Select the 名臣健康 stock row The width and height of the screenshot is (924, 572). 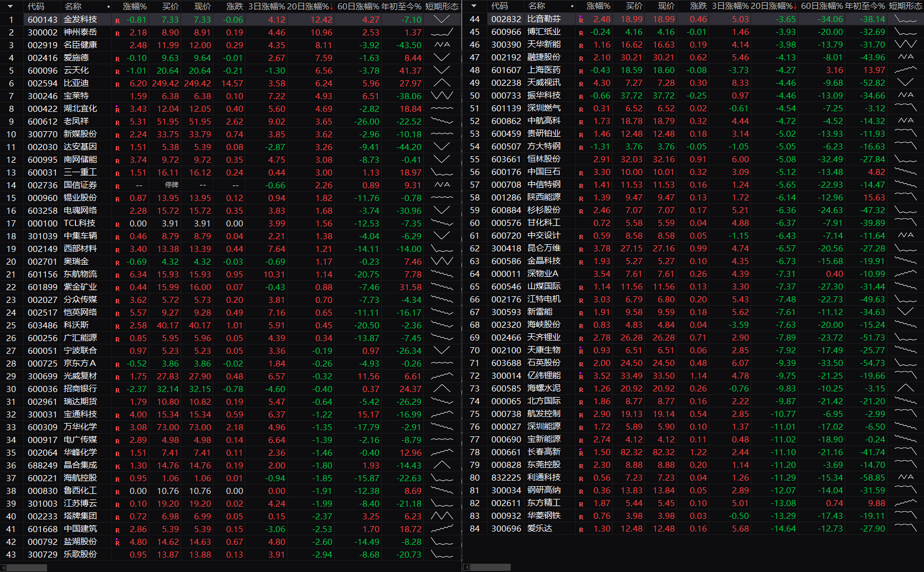[230, 45]
